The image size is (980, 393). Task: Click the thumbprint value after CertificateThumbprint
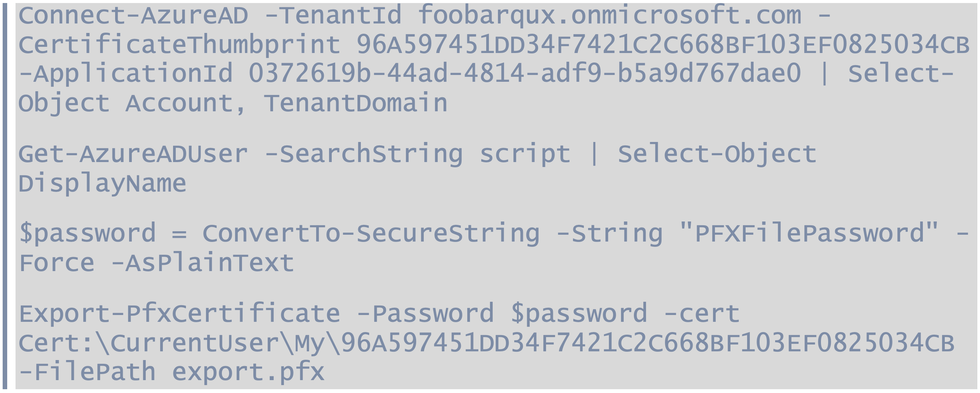663,44
